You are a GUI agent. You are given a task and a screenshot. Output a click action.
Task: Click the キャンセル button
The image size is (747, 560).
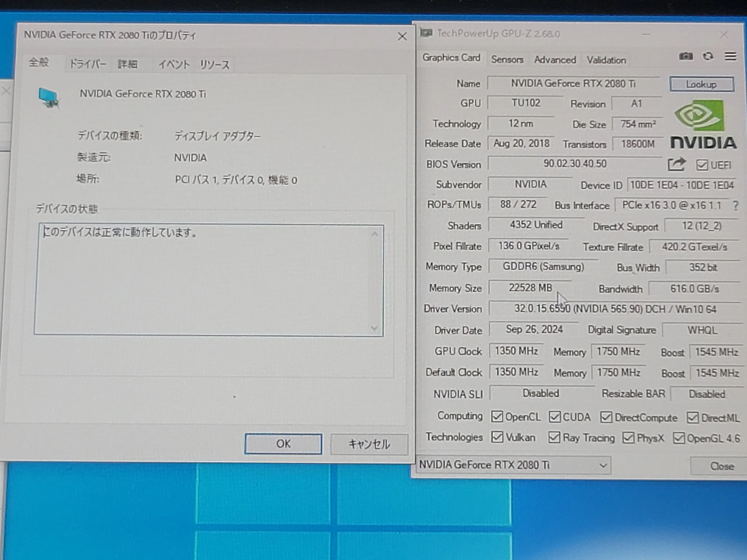[x=369, y=444]
